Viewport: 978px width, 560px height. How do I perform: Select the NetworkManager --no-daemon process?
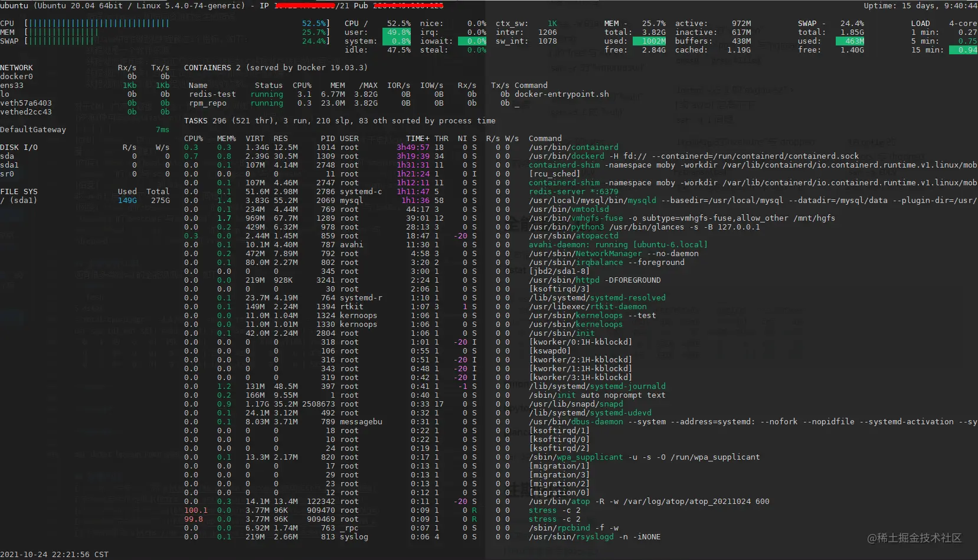pyautogui.click(x=613, y=254)
